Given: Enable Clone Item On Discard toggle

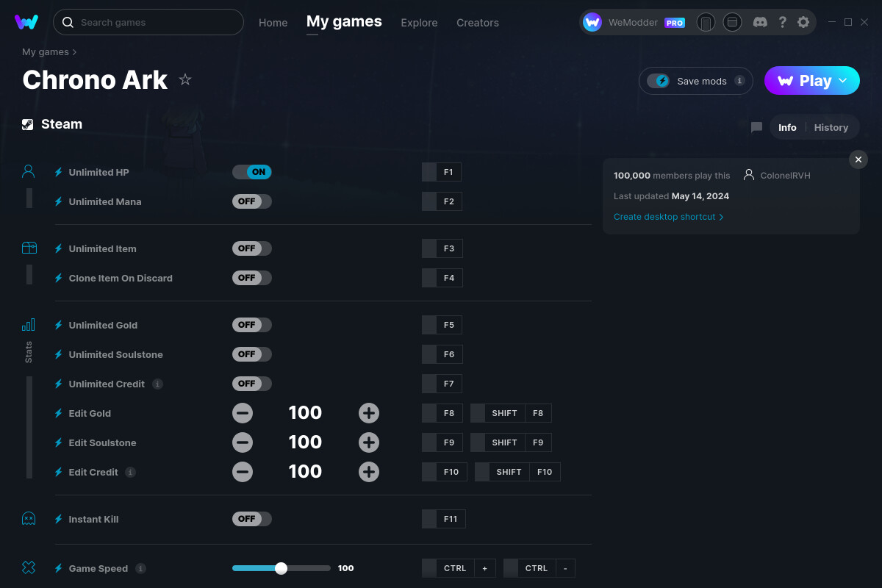Looking at the screenshot, I should coord(252,278).
